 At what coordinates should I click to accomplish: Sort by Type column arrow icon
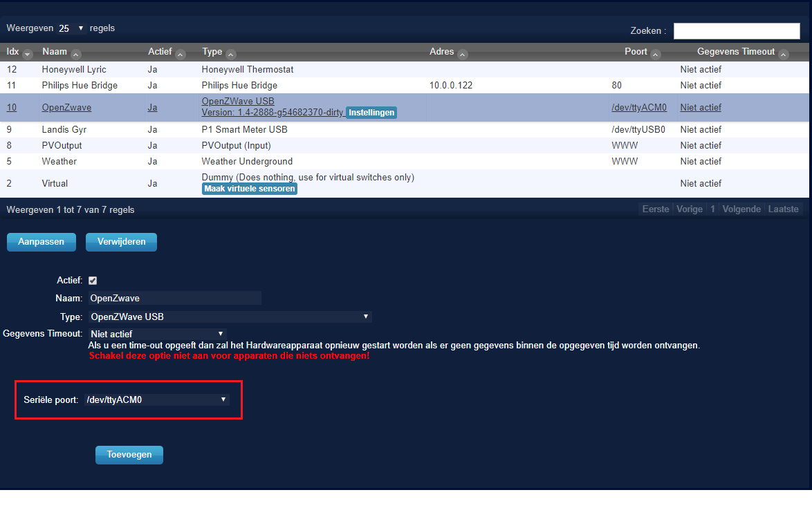pyautogui.click(x=232, y=55)
